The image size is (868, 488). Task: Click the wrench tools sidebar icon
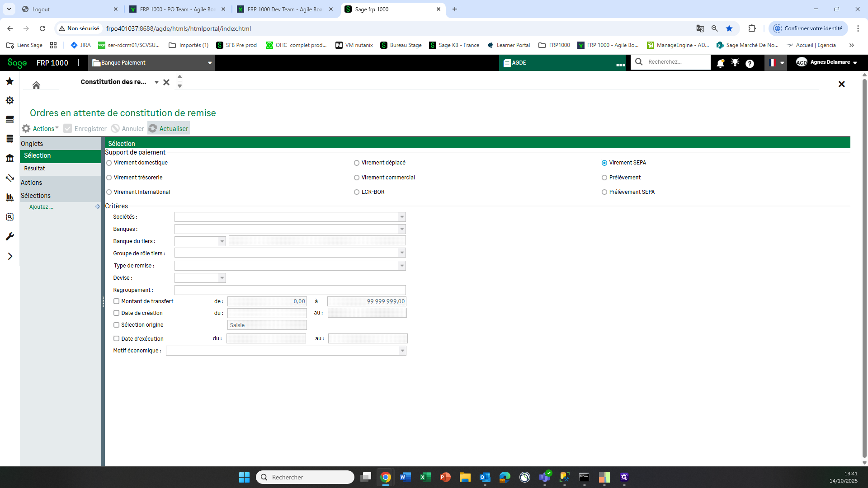point(9,237)
